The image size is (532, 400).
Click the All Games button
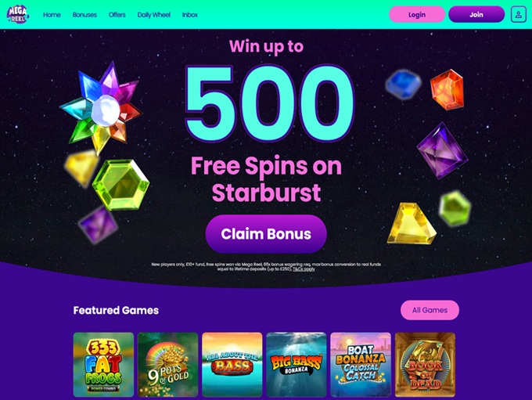coord(430,310)
